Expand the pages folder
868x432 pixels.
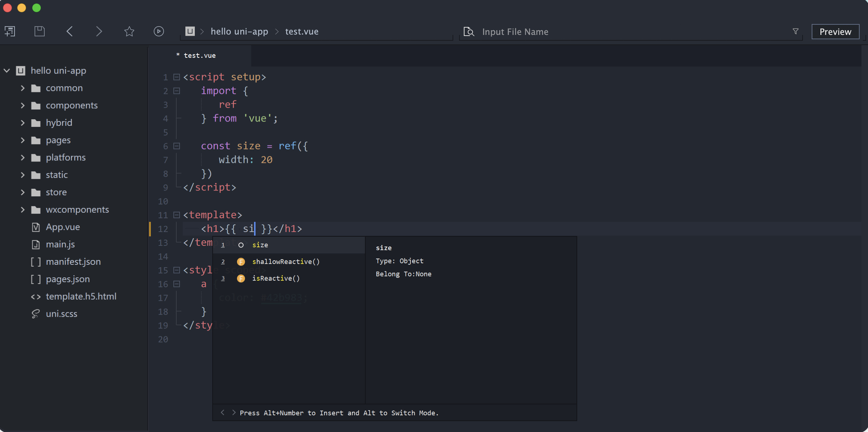[x=23, y=140]
